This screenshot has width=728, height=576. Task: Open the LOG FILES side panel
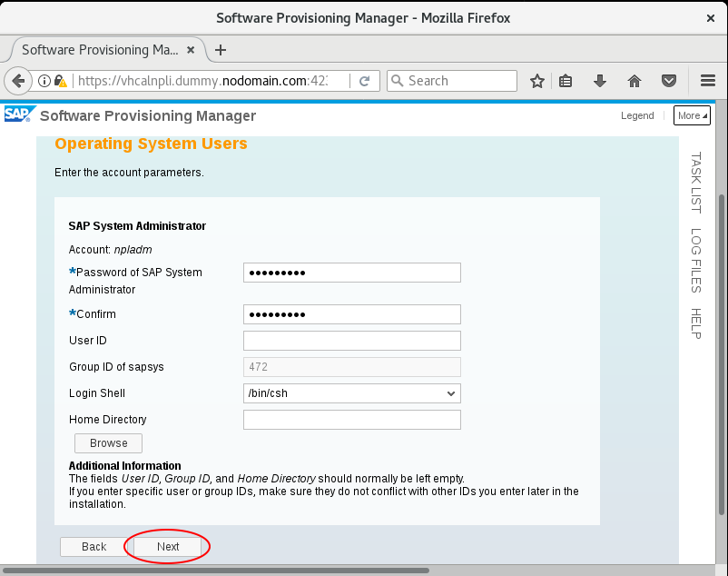tap(695, 261)
